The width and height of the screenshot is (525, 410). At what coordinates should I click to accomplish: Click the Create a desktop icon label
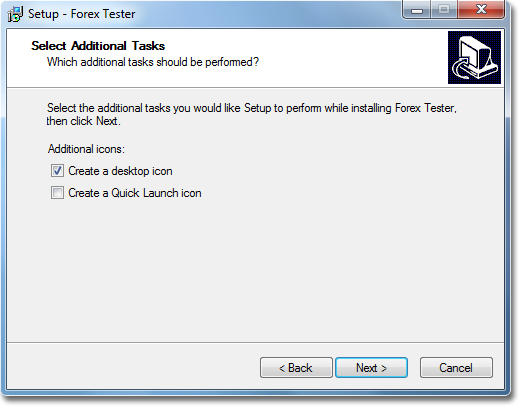[120, 171]
